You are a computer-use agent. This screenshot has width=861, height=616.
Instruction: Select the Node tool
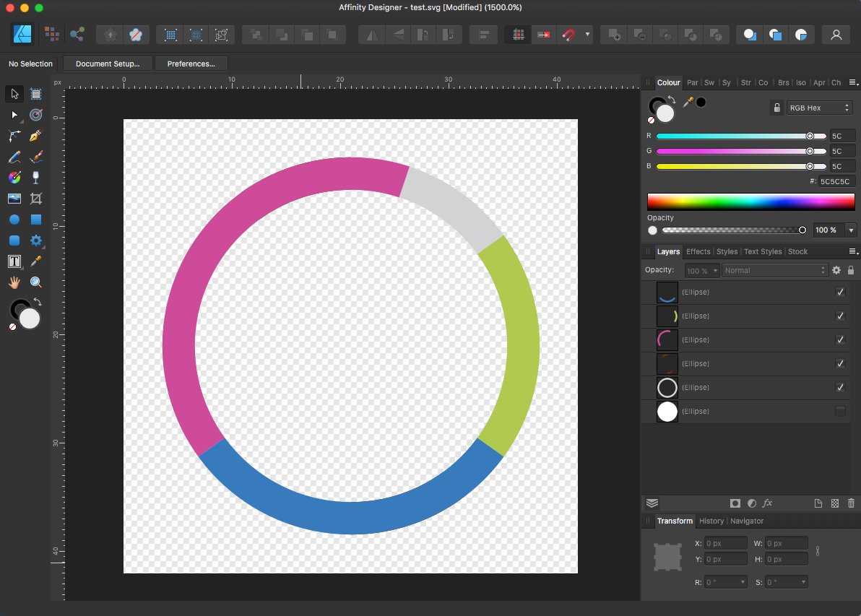point(14,115)
